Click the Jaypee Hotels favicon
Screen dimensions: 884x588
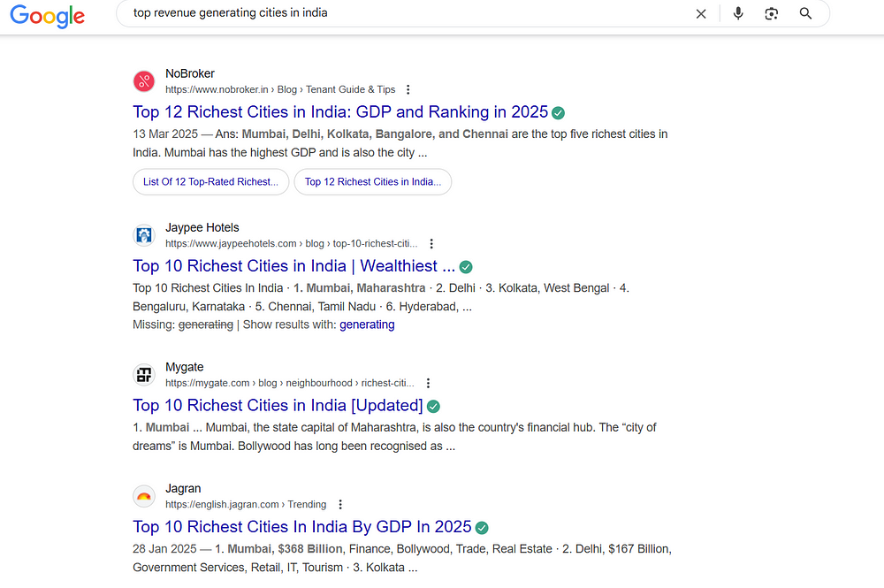pos(144,235)
